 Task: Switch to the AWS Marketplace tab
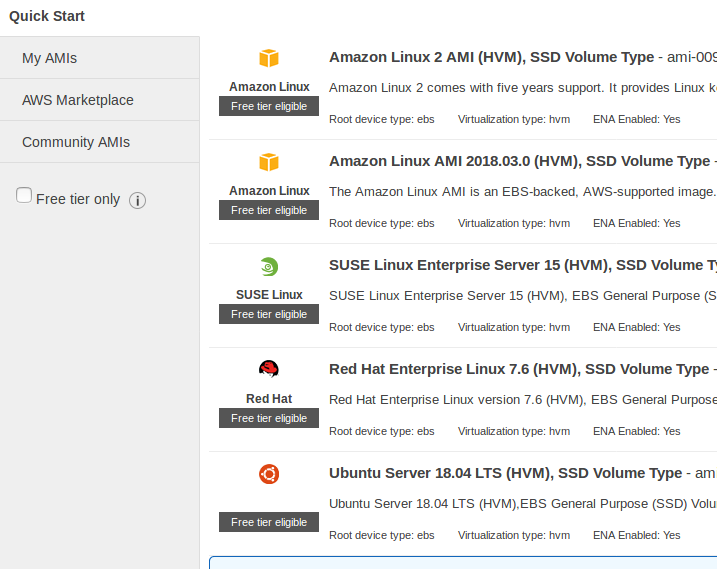[x=100, y=100]
